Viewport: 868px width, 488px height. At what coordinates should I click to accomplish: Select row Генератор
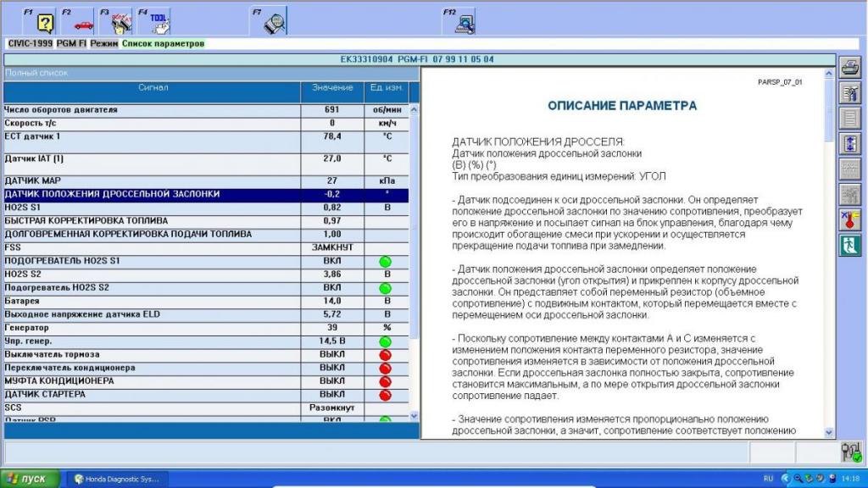[206, 328]
